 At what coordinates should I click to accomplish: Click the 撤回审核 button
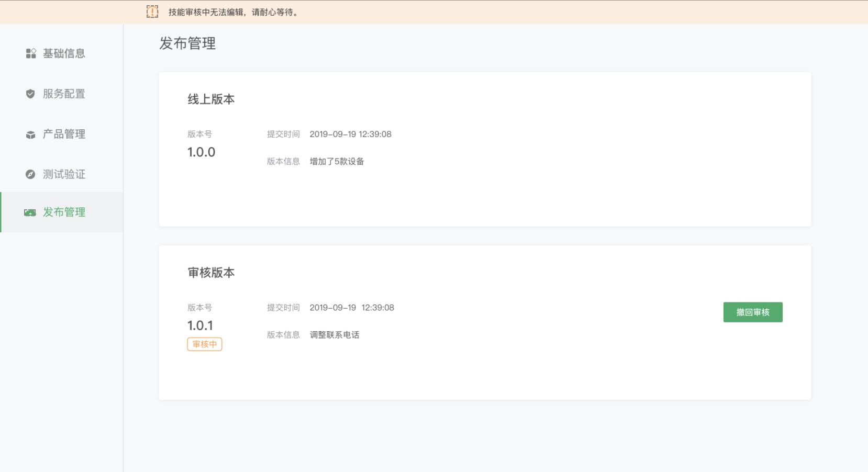coord(753,312)
